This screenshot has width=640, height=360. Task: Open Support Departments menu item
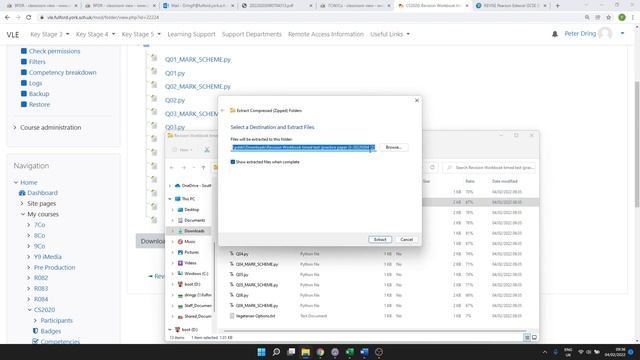pyautogui.click(x=252, y=34)
